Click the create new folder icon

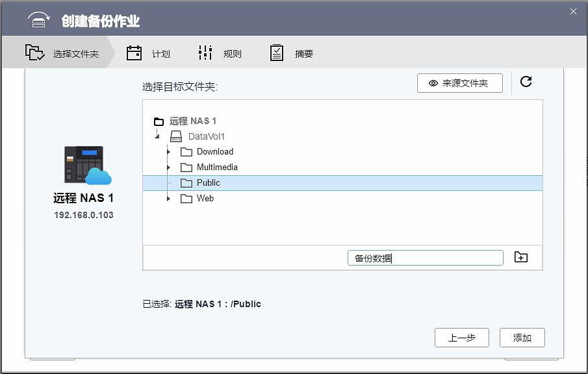pos(522,257)
